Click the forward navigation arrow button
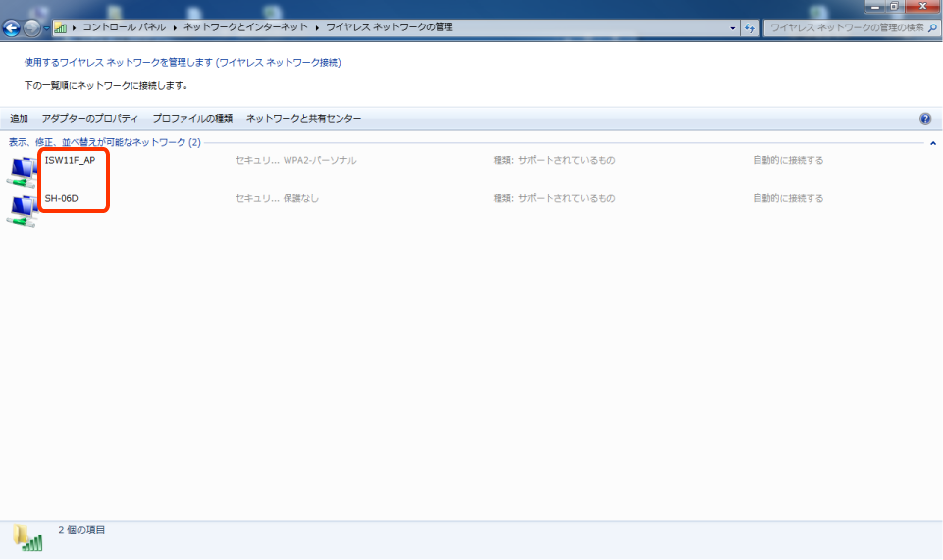Screen dimensions: 943x560 click(32, 27)
